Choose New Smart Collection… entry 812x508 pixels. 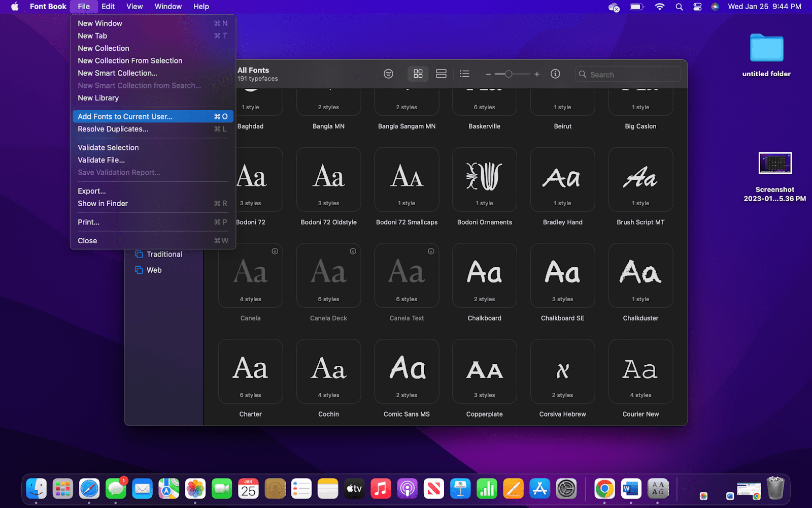tap(153, 73)
